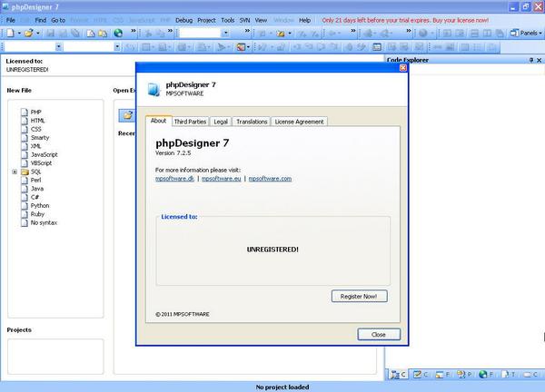Switch to the License Agreement tab
The width and height of the screenshot is (545, 392).
coord(299,122)
